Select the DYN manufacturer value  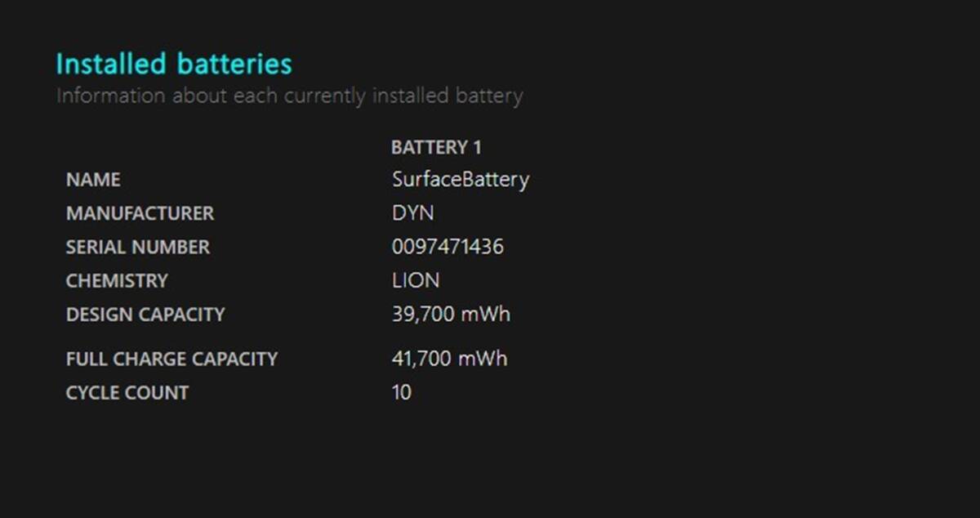412,213
